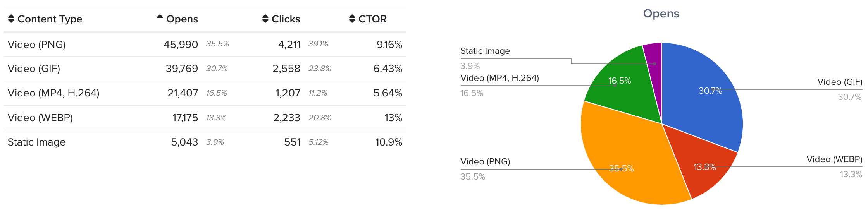Sort table by Content Type header
The width and height of the screenshot is (868, 209).
click(x=50, y=19)
